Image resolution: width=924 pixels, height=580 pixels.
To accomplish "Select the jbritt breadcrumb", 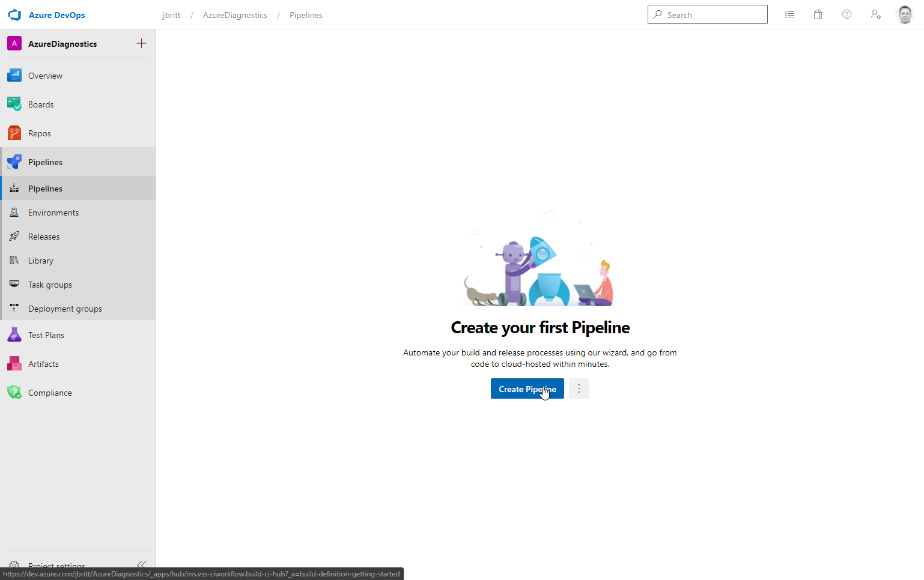I will (x=171, y=15).
